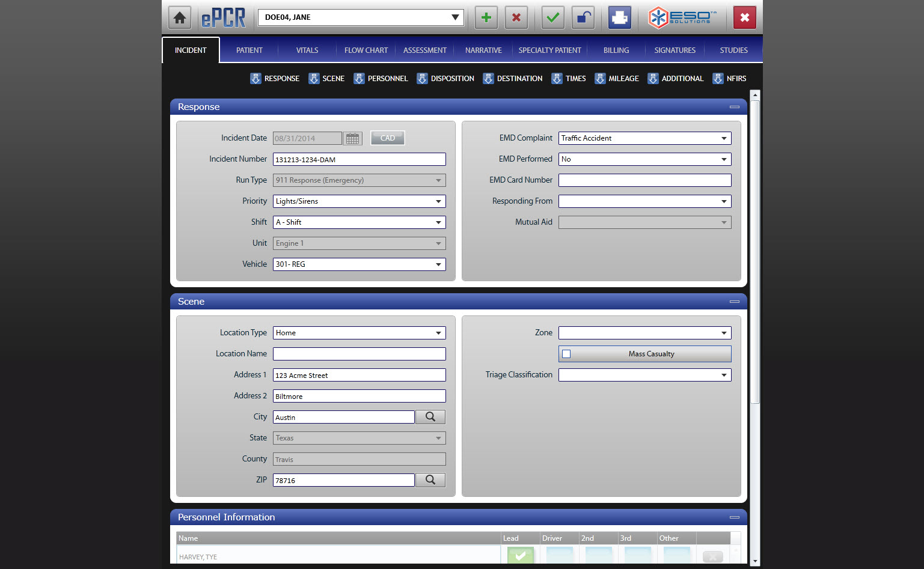Switch to the STUDIES tab
Image resolution: width=924 pixels, height=569 pixels.
pos(734,50)
